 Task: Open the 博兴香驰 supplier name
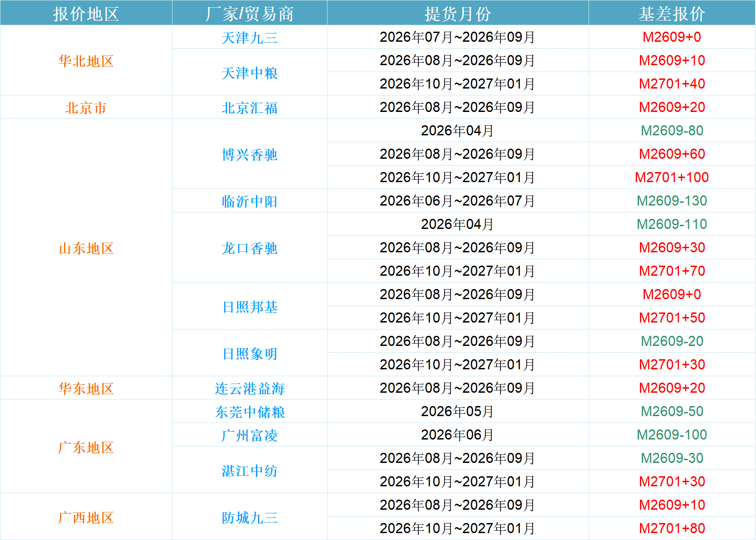pyautogui.click(x=250, y=155)
